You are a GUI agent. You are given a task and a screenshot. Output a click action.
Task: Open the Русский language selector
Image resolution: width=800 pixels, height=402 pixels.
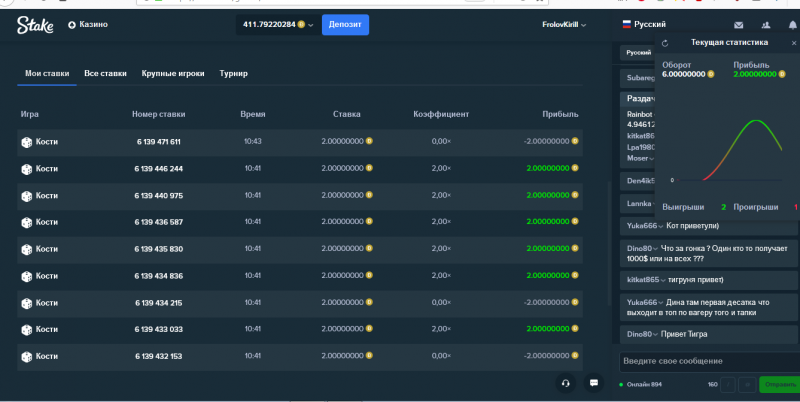644,24
